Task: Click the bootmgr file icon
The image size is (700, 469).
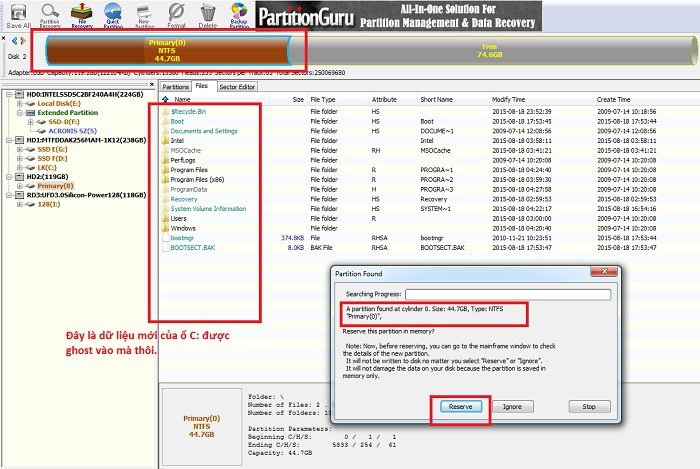Action: coord(166,238)
